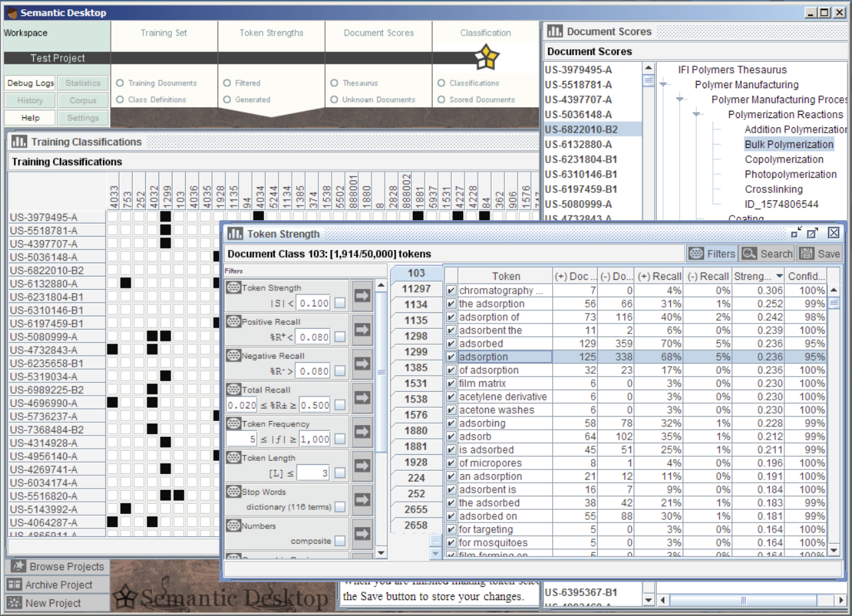Enable the Positive Recall filter checkbox

(340, 337)
